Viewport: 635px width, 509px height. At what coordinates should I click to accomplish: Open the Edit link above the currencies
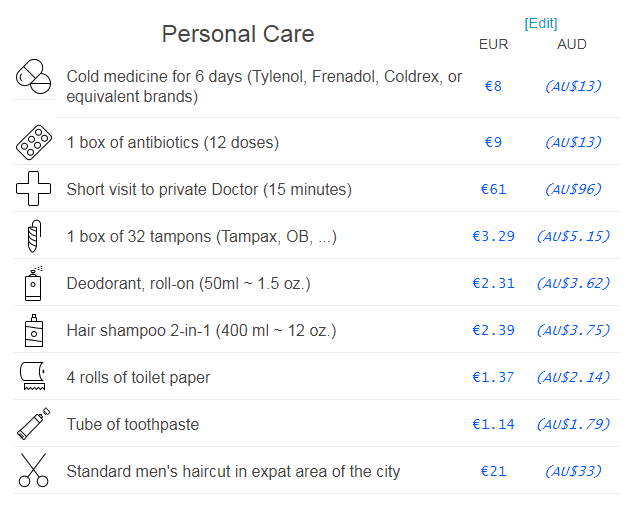point(541,23)
